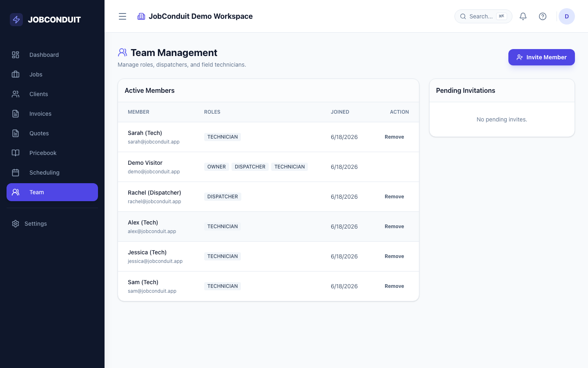Remove Sam (Tech) from the team

pyautogui.click(x=394, y=286)
